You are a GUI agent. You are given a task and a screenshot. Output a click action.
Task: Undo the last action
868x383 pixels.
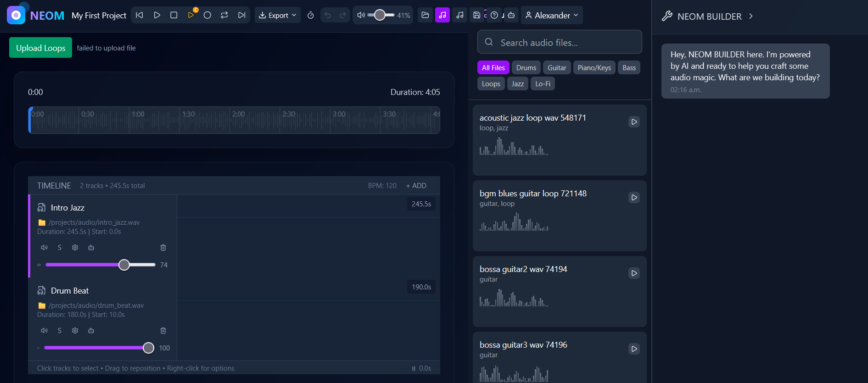(x=328, y=15)
